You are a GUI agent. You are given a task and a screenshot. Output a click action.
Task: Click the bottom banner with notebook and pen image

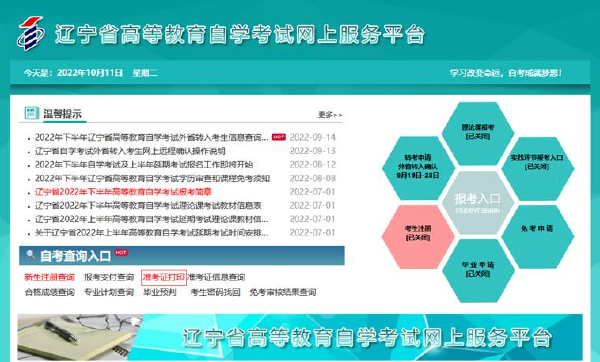click(x=300, y=337)
